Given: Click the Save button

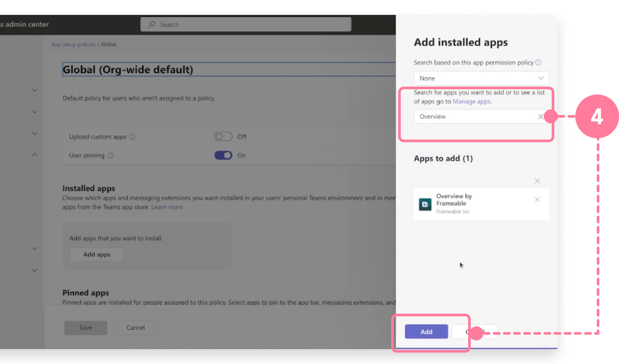Looking at the screenshot, I should (86, 328).
